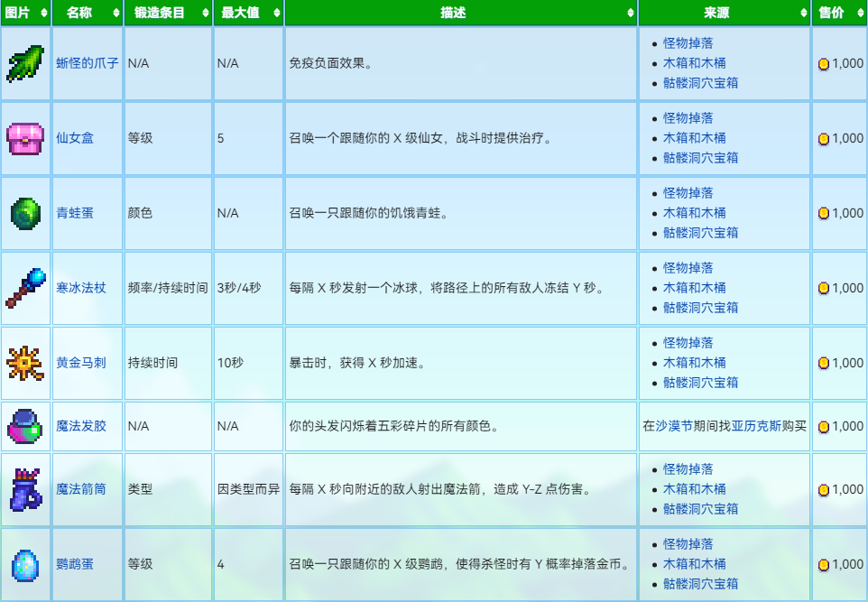Click the green 青蛙蛋 egg icon
Screen dimensions: 868x602
(25, 213)
